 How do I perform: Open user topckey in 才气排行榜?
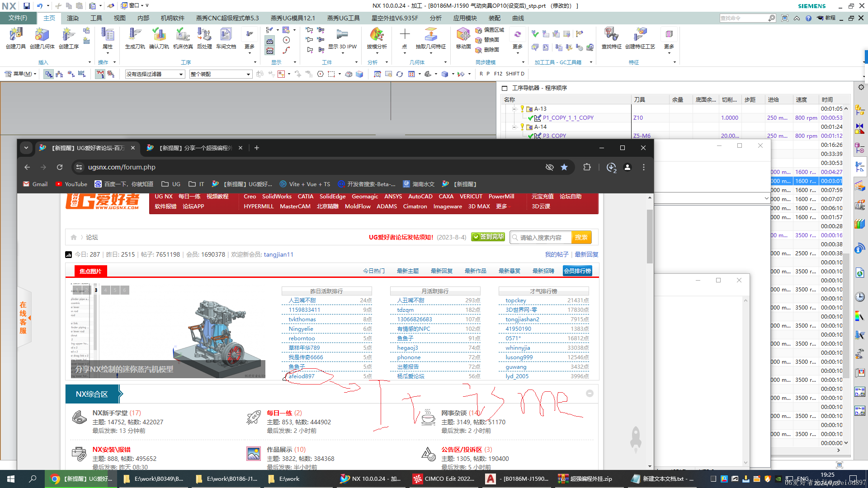[516, 300]
